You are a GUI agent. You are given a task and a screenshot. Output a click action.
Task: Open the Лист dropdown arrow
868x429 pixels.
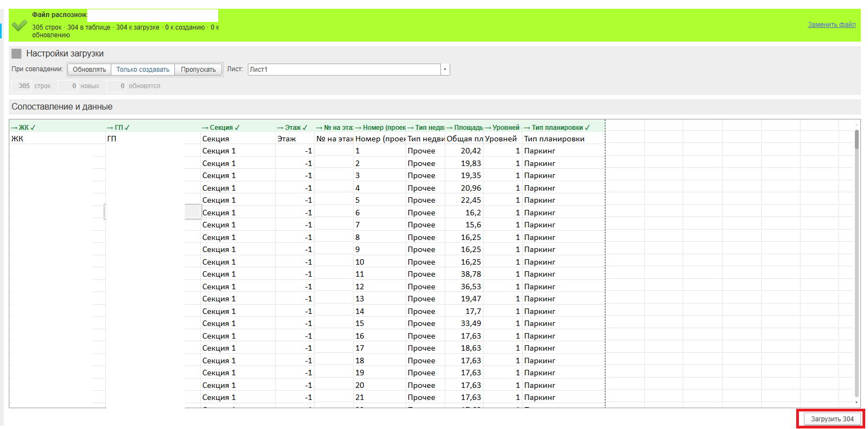pyautogui.click(x=445, y=70)
